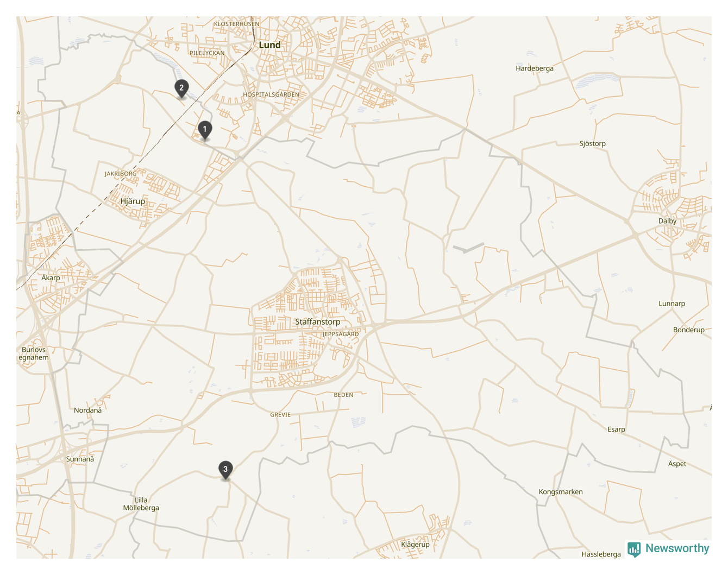Select the Åkarp label on map
The height and width of the screenshot is (575, 728).
[51, 277]
